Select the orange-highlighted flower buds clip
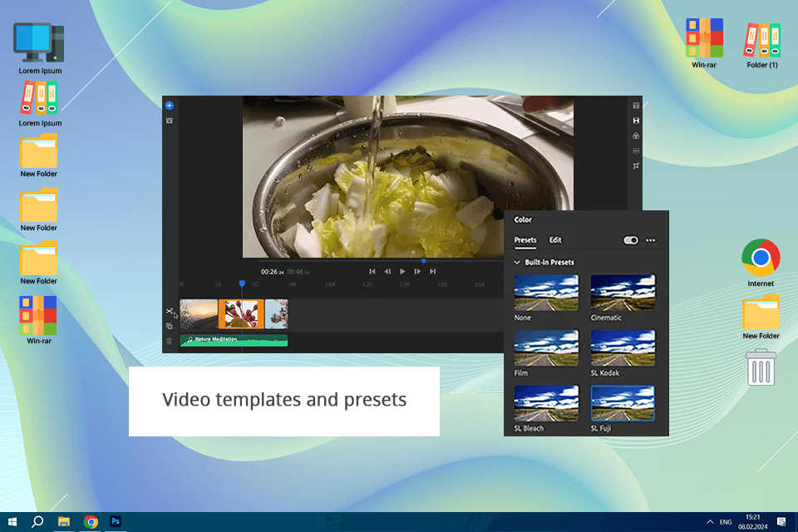 point(241,314)
